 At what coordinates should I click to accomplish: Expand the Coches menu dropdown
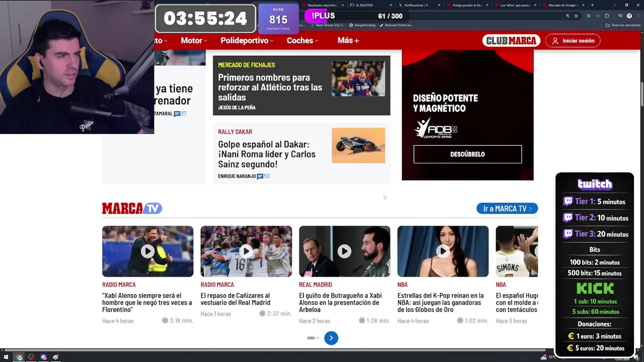click(302, 41)
